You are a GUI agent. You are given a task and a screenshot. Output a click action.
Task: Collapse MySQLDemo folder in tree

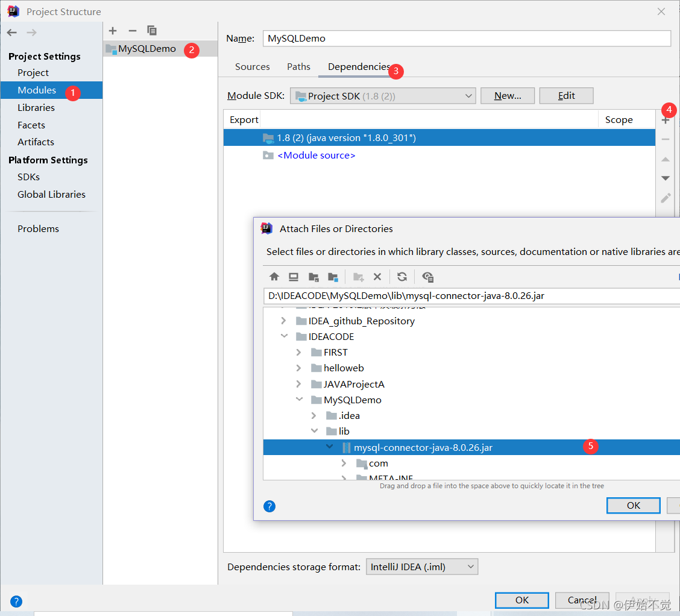tap(299, 400)
